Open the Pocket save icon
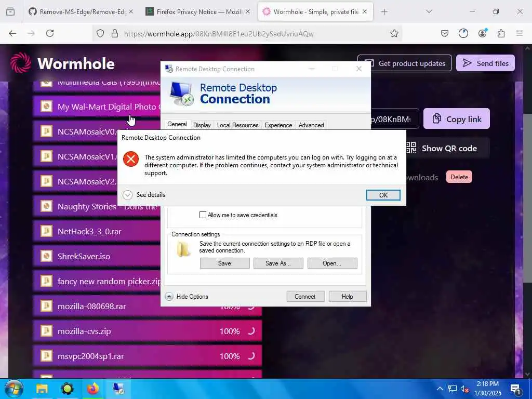 (445, 33)
